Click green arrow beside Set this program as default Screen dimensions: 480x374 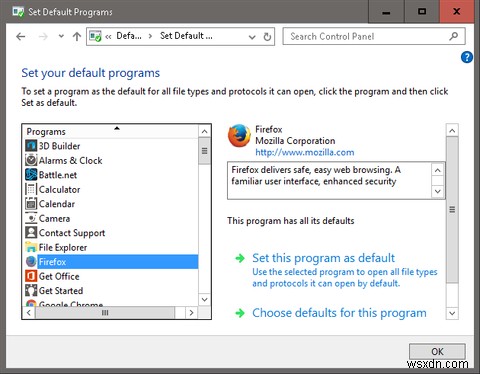[x=240, y=258]
